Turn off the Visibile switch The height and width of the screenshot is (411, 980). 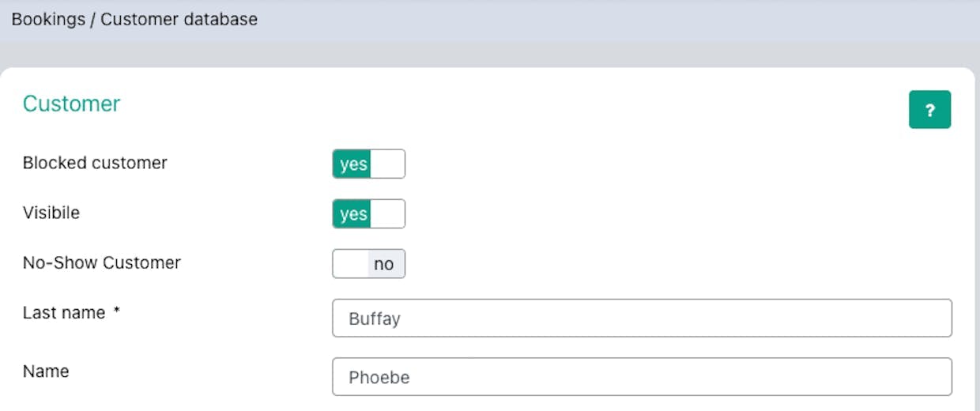368,213
